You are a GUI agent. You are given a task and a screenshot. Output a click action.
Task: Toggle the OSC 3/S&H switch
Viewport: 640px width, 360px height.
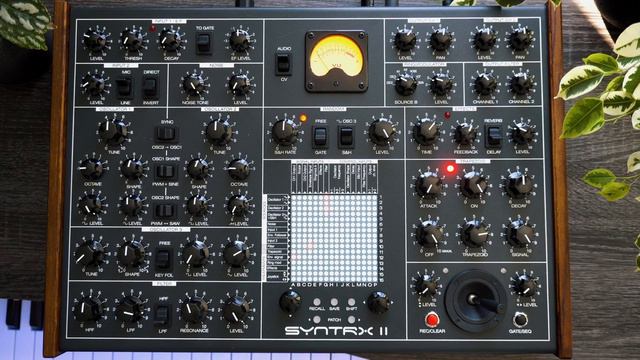346,137
